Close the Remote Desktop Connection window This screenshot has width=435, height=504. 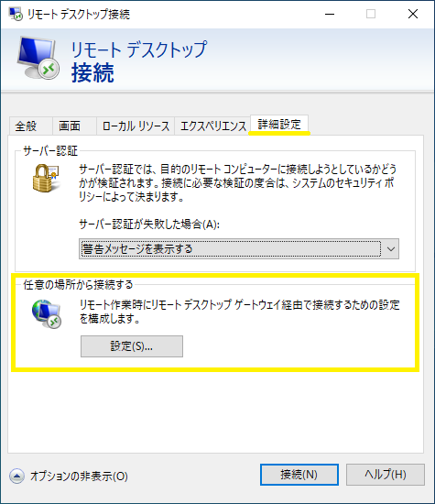tap(413, 14)
